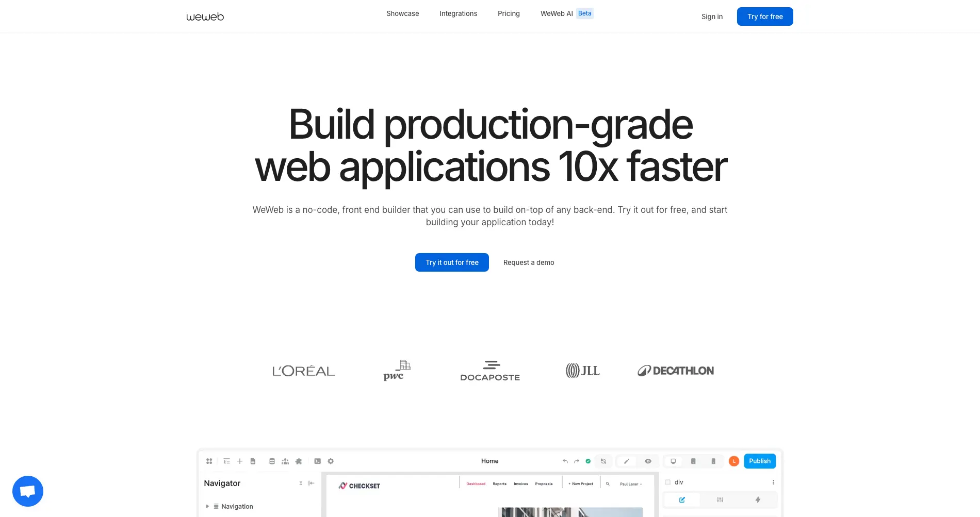
Task: Click the PwC logo
Action: 397,371
